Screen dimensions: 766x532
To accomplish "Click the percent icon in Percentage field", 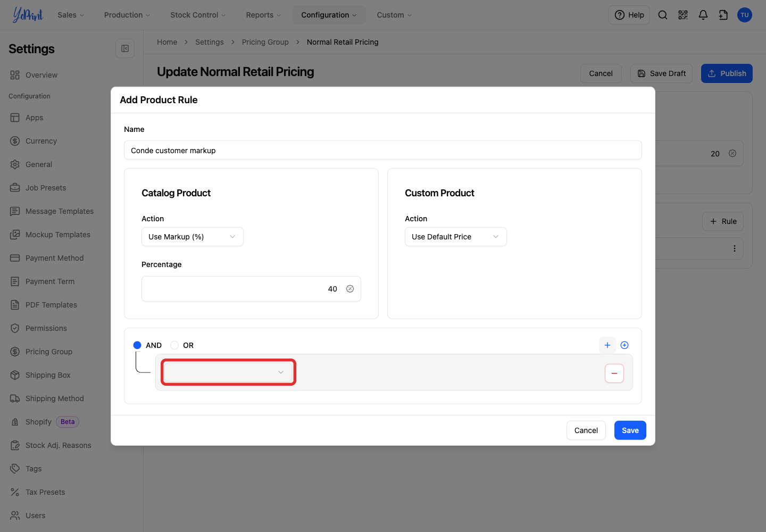I will pos(350,289).
